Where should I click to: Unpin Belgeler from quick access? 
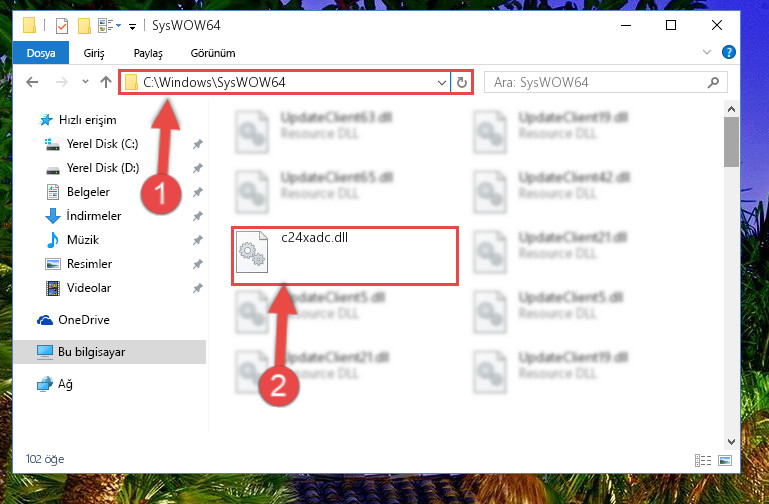tap(198, 192)
